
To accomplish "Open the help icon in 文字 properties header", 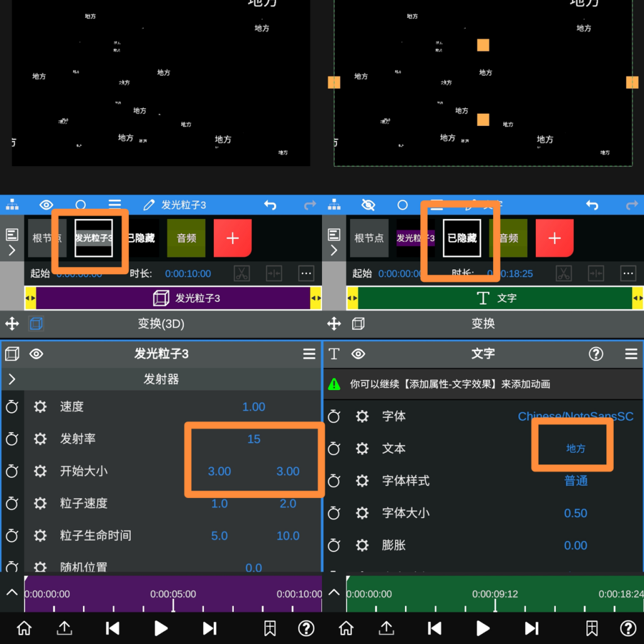I will click(596, 354).
